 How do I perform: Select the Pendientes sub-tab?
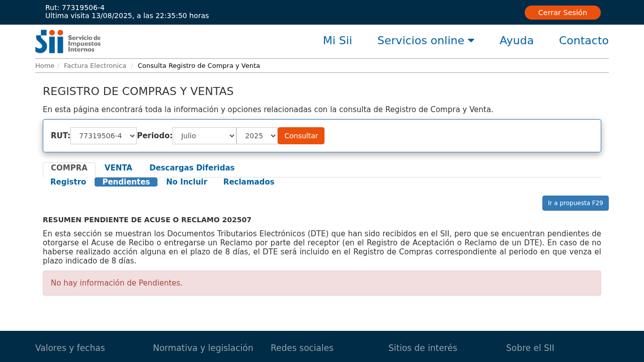126,182
